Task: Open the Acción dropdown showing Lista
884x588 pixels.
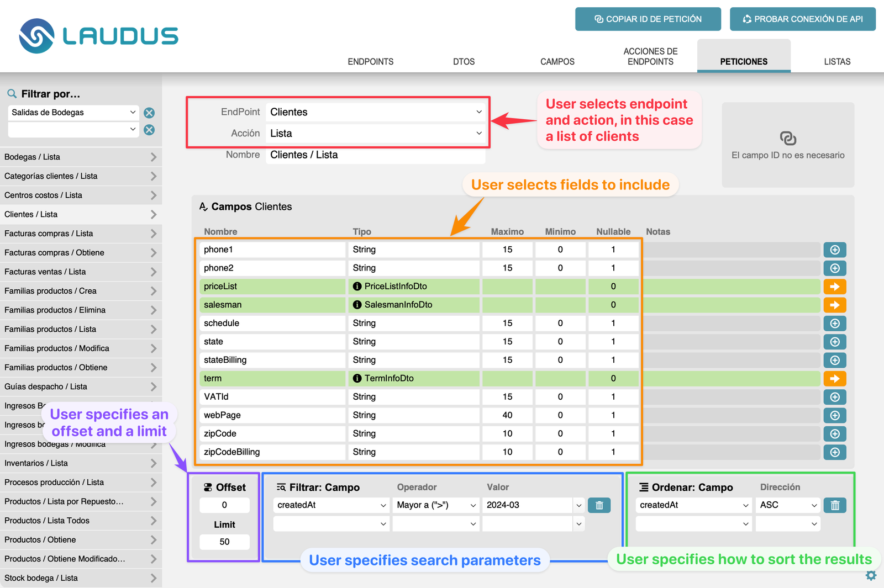Action: pos(376,134)
